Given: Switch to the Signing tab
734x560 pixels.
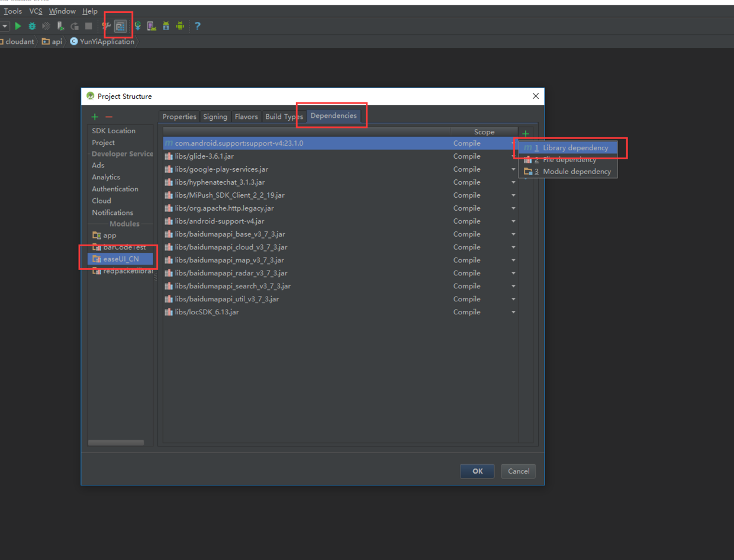Looking at the screenshot, I should pyautogui.click(x=215, y=117).
